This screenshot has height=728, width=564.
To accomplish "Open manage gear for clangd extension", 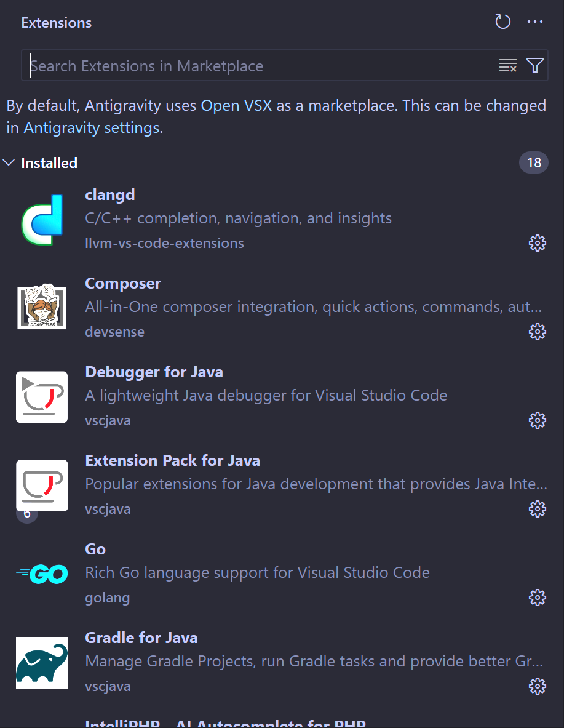I will point(537,243).
